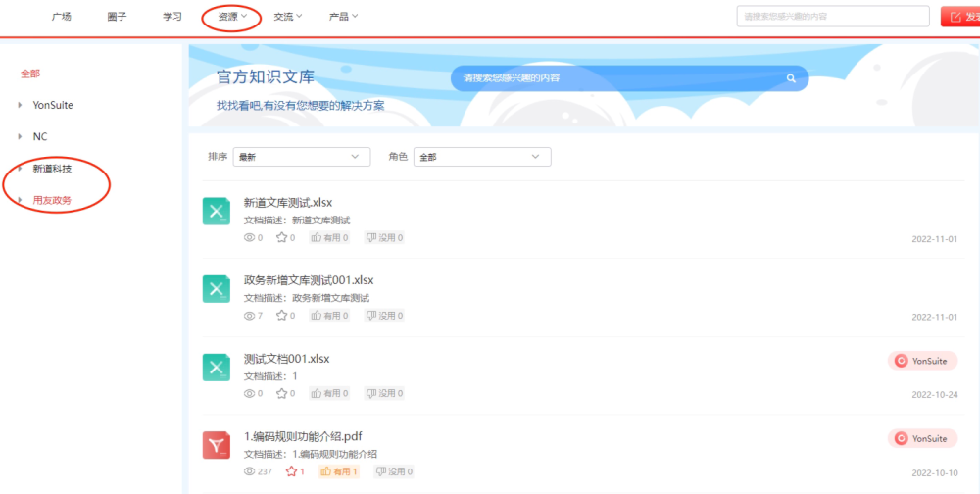980x494 pixels.
Task: Click the view count eye of 政务新增文库测试001.xlsx
Action: [x=249, y=316]
